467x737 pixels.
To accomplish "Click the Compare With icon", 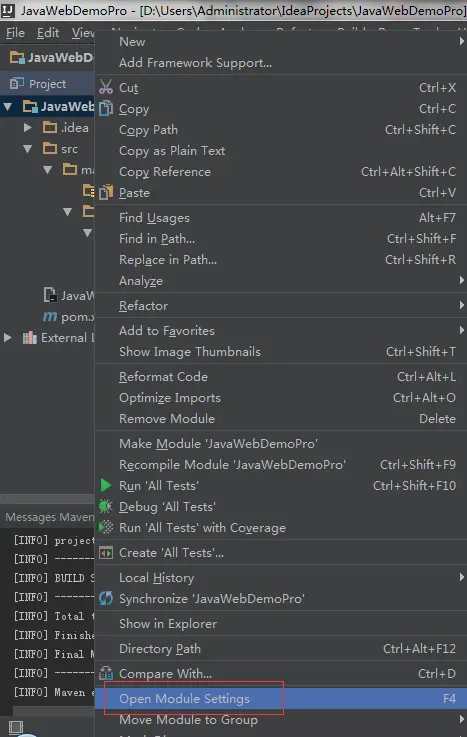I will 106,673.
